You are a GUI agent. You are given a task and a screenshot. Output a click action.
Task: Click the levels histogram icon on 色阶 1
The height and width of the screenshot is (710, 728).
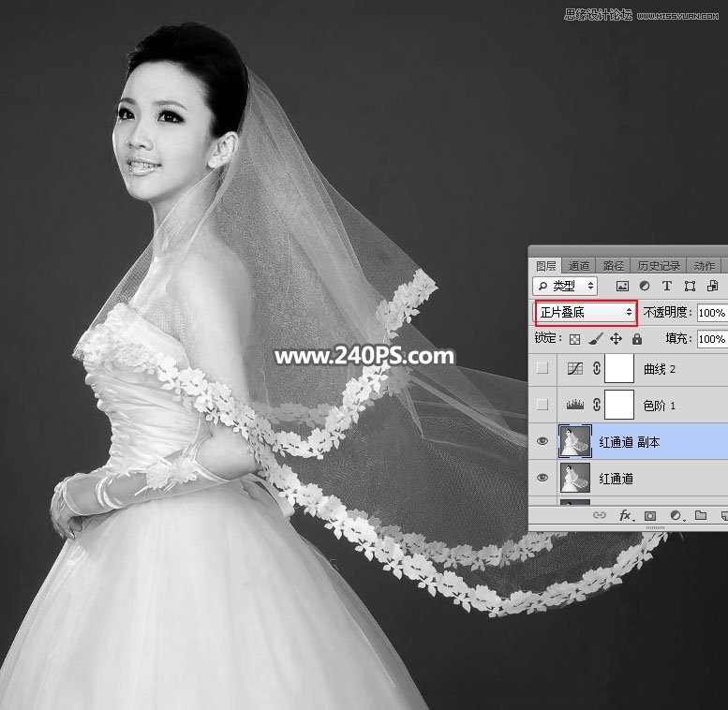coord(574,406)
